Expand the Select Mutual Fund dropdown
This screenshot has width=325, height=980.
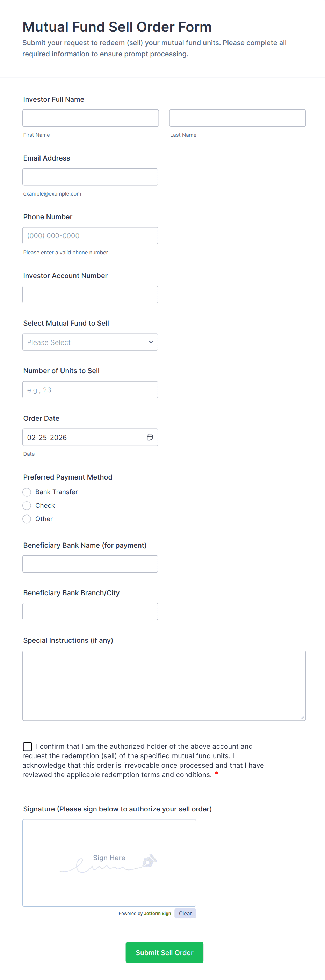click(90, 342)
